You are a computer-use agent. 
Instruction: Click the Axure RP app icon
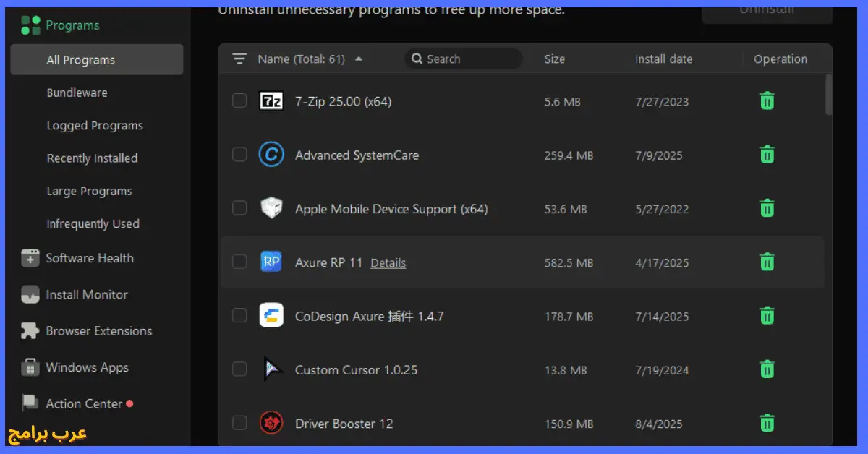(x=271, y=262)
